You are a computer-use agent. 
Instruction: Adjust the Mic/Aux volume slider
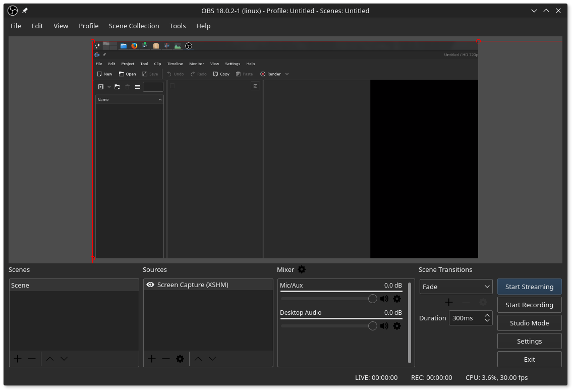pos(329,299)
